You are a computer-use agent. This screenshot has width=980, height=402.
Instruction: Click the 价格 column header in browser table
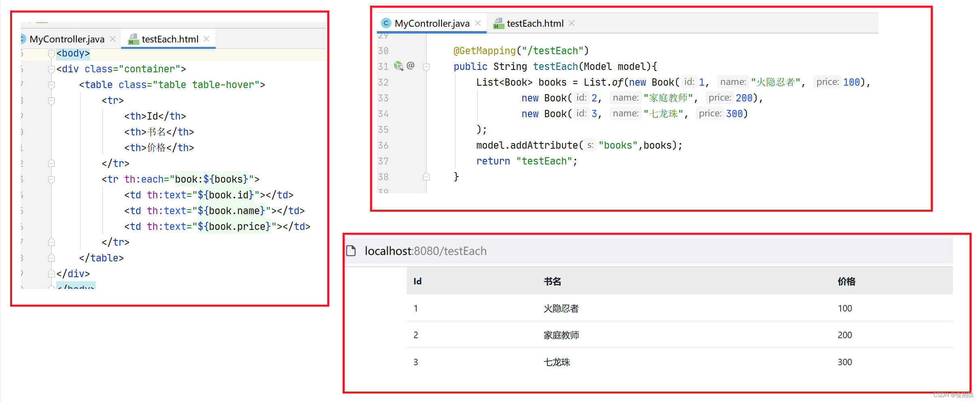pos(846,281)
